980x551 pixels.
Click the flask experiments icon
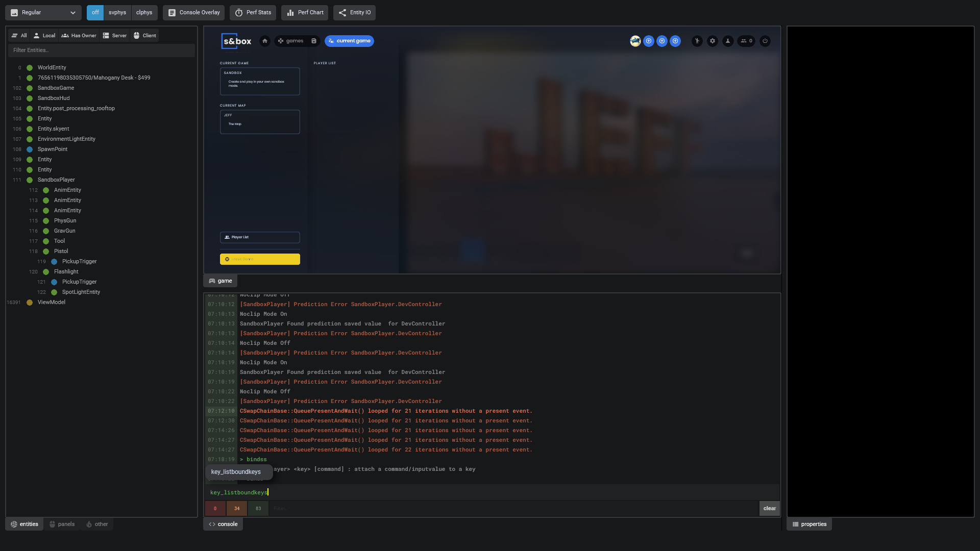(728, 41)
